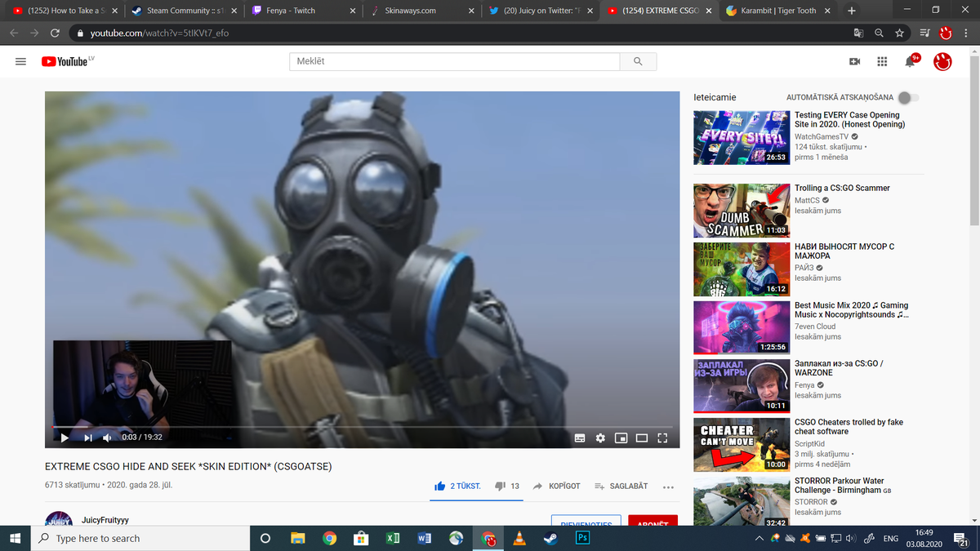Image resolution: width=980 pixels, height=551 pixels.
Task: Open the three-dot more actions menu
Action: click(x=668, y=487)
